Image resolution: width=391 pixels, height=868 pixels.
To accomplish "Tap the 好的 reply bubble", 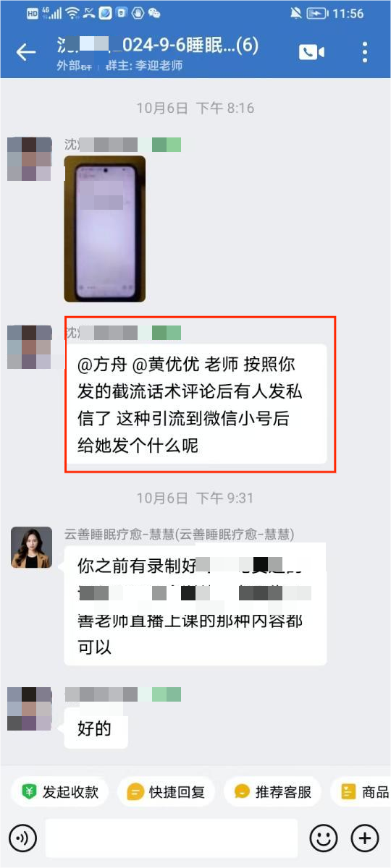I will [x=96, y=728].
